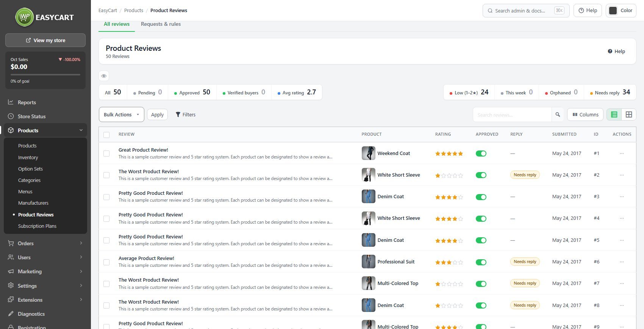Click the EasyCart WP logo icon
The width and height of the screenshot is (644, 329).
pyautogui.click(x=25, y=17)
